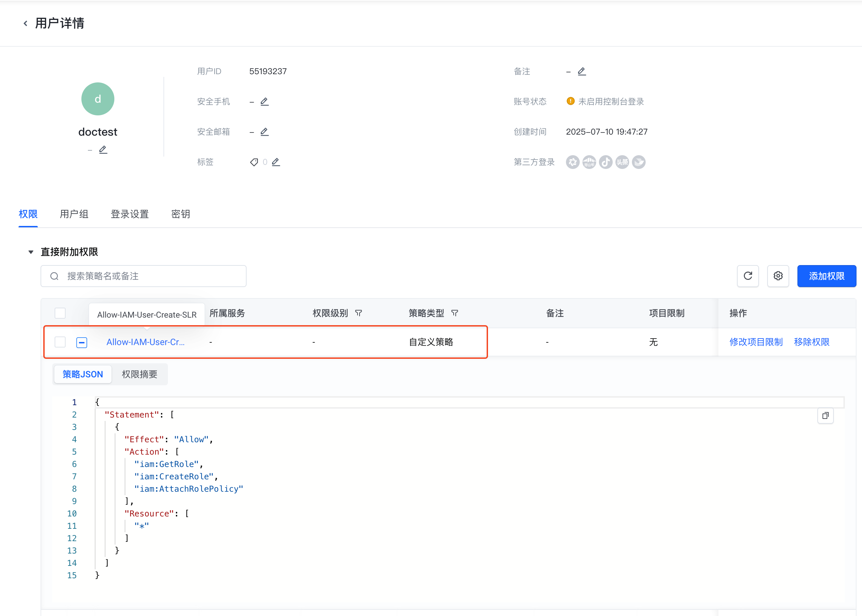The width and height of the screenshot is (862, 616).
Task: Click the refresh icon button
Action: 747,276
